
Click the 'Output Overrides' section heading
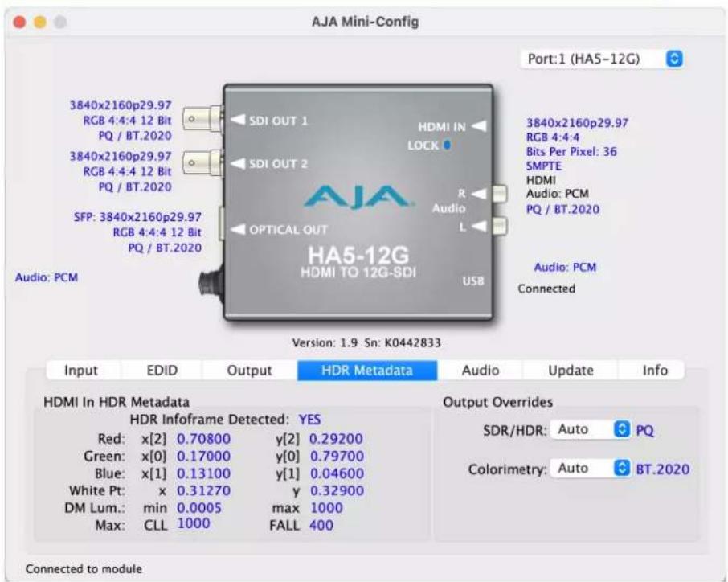pyautogui.click(x=497, y=402)
